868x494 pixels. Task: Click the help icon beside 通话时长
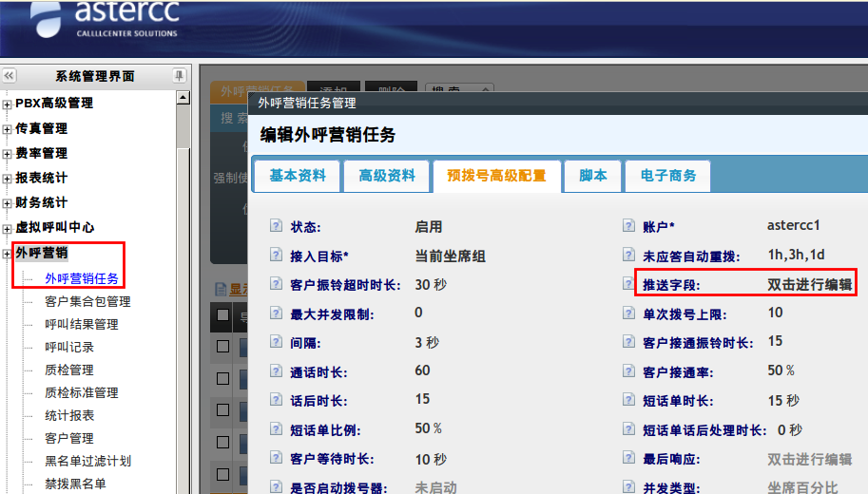click(277, 371)
